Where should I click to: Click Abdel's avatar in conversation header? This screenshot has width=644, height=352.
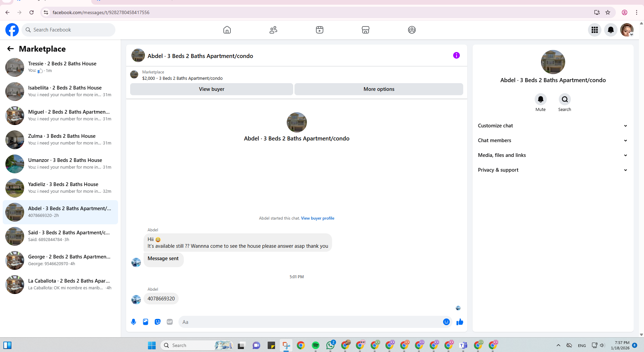coord(138,55)
